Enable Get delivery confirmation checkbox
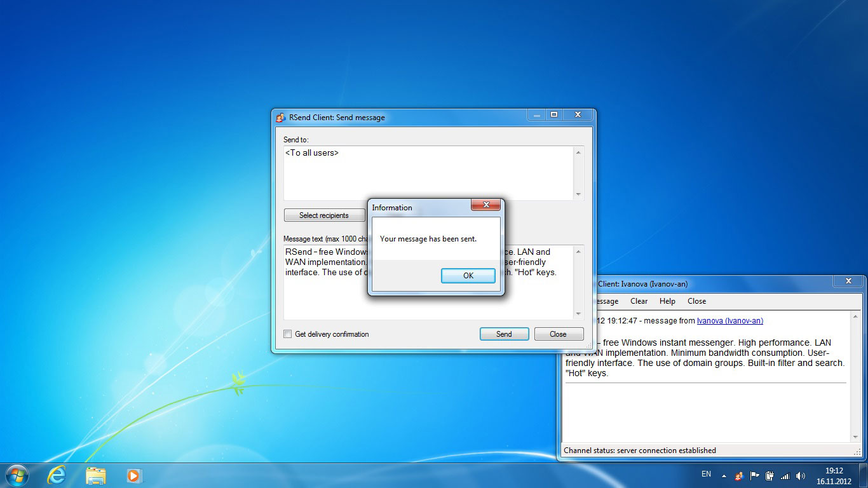 tap(287, 334)
